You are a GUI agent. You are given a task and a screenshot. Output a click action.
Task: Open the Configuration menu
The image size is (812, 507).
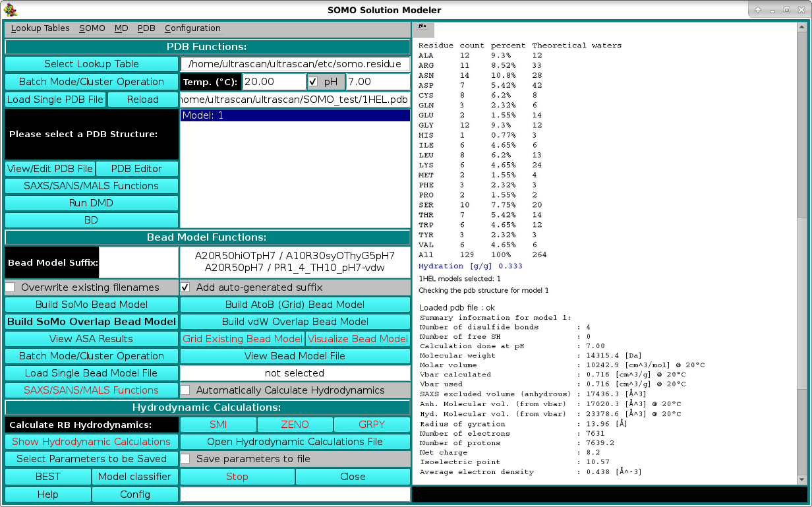(x=192, y=28)
